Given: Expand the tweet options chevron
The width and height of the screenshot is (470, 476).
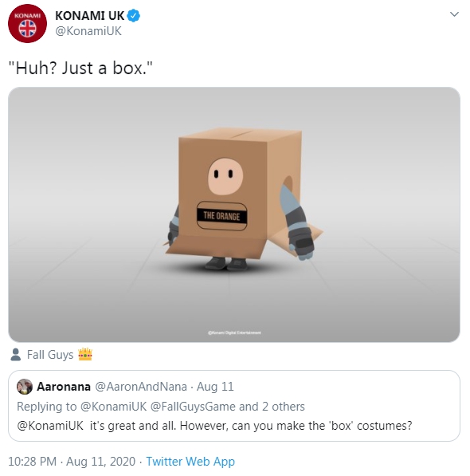Looking at the screenshot, I should [x=454, y=14].
